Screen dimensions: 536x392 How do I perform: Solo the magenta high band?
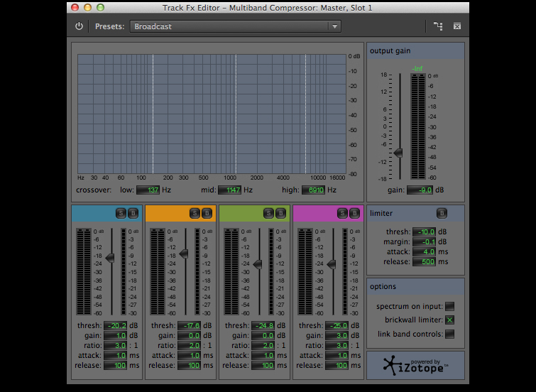tap(342, 212)
